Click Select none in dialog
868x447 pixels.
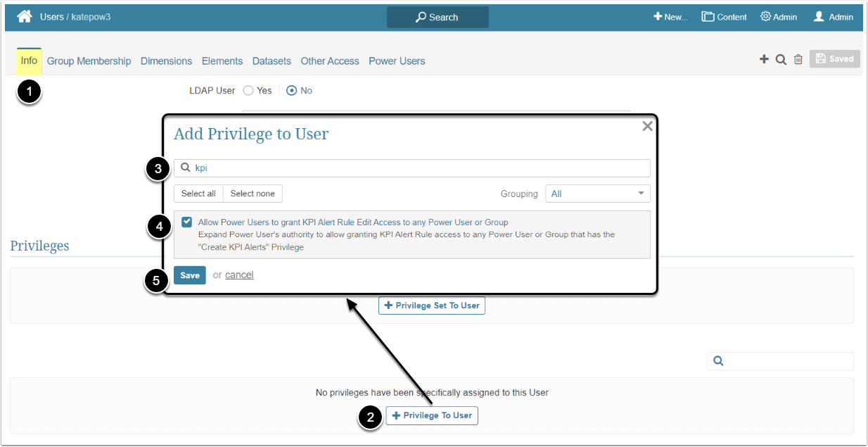click(253, 194)
